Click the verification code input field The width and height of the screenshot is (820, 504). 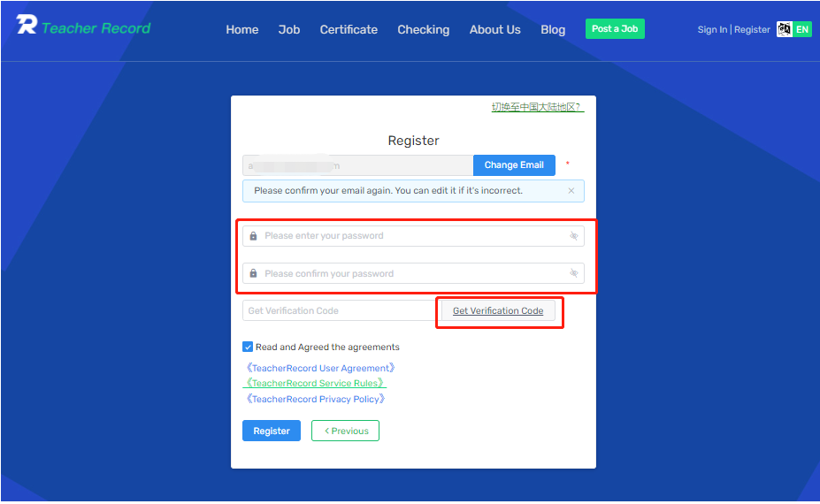342,310
